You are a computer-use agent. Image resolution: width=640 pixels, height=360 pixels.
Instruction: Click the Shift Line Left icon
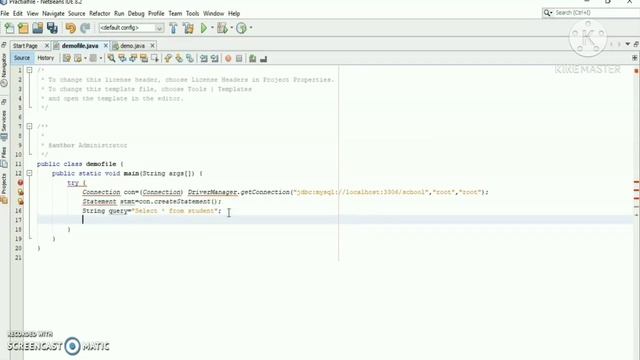pyautogui.click(x=204, y=59)
